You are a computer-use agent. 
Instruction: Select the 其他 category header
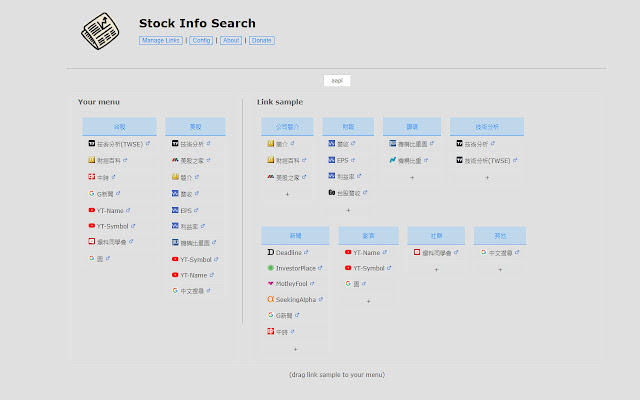click(500, 236)
